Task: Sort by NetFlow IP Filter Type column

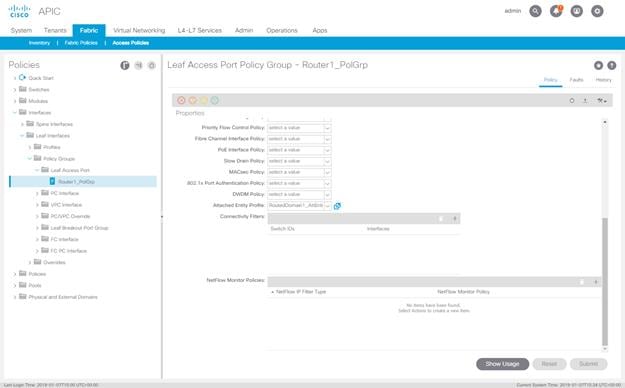Action: click(x=301, y=292)
